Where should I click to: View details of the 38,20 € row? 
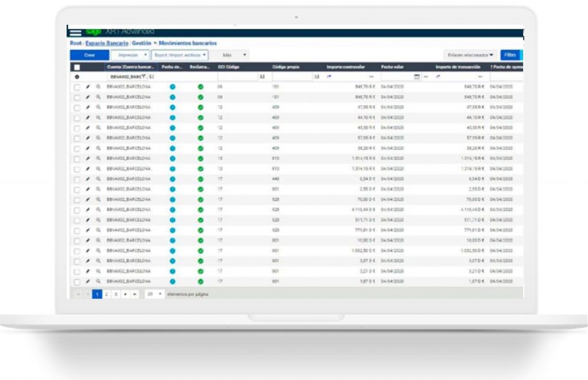(x=98, y=148)
